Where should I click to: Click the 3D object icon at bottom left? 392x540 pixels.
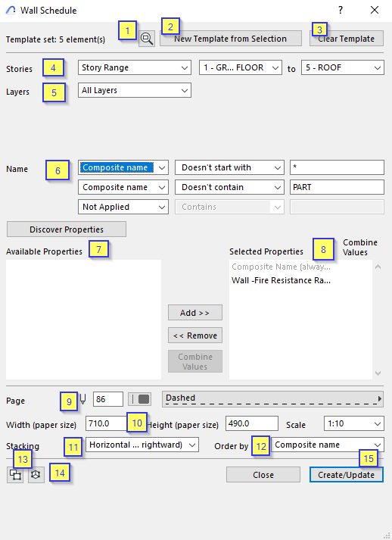click(36, 475)
